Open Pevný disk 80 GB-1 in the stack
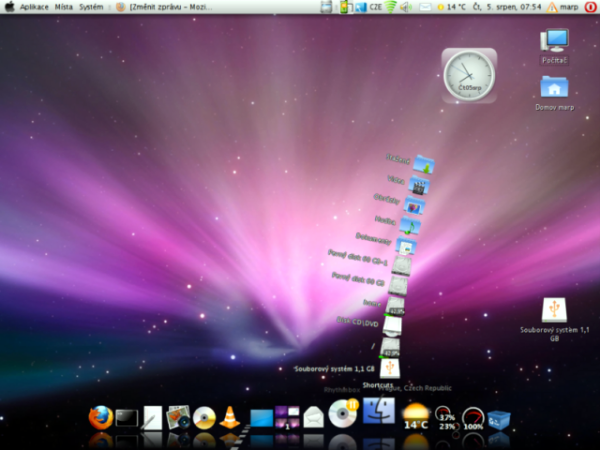 [x=401, y=266]
